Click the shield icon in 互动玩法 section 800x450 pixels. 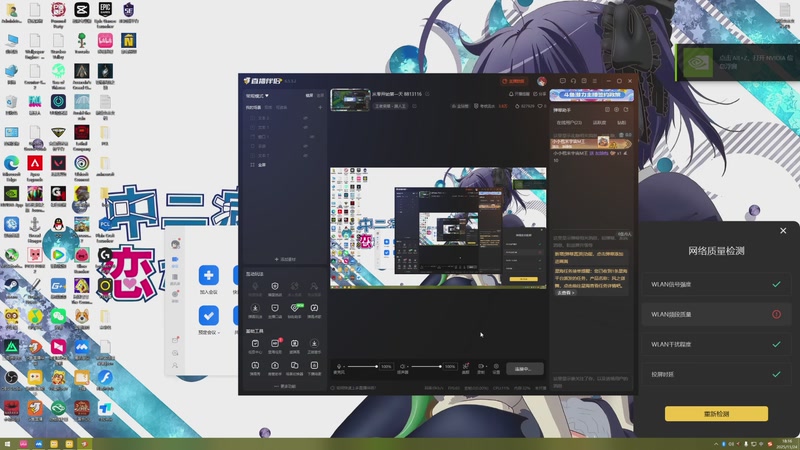click(x=275, y=286)
